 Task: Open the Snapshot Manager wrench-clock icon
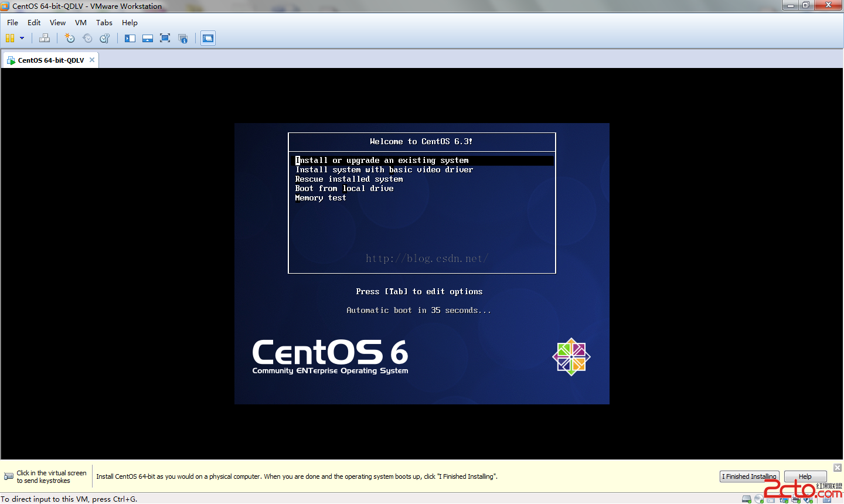pyautogui.click(x=105, y=38)
